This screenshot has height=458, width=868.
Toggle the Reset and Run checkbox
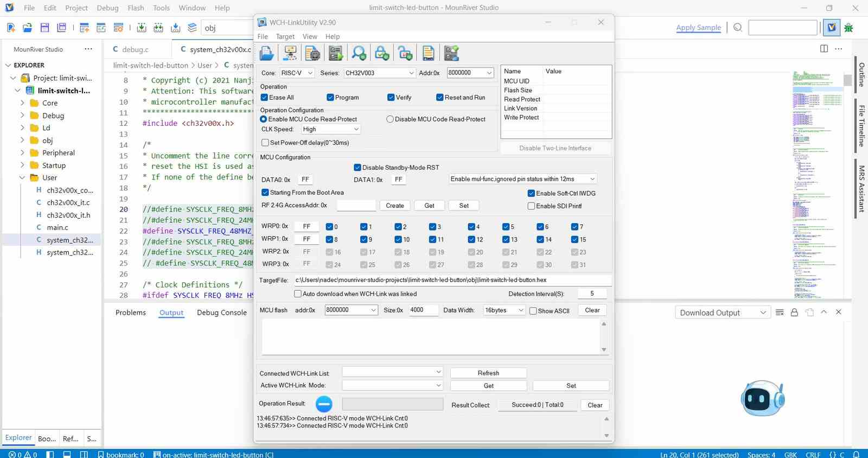[439, 97]
